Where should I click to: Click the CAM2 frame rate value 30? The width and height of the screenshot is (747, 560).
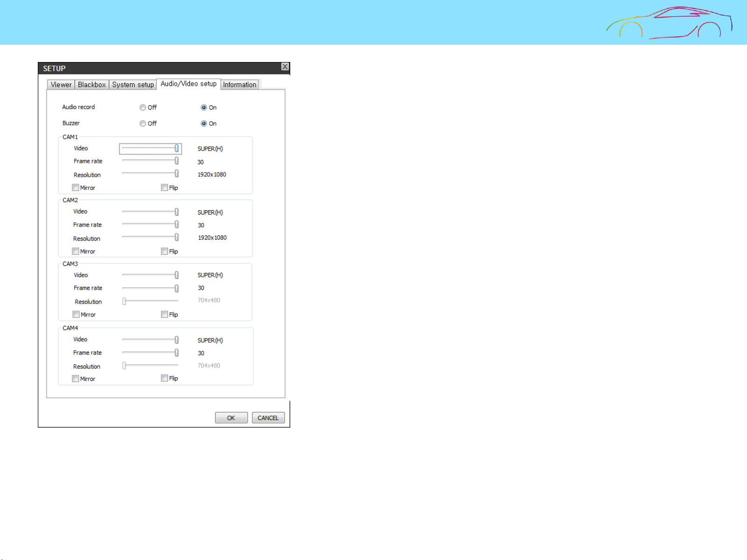point(201,225)
